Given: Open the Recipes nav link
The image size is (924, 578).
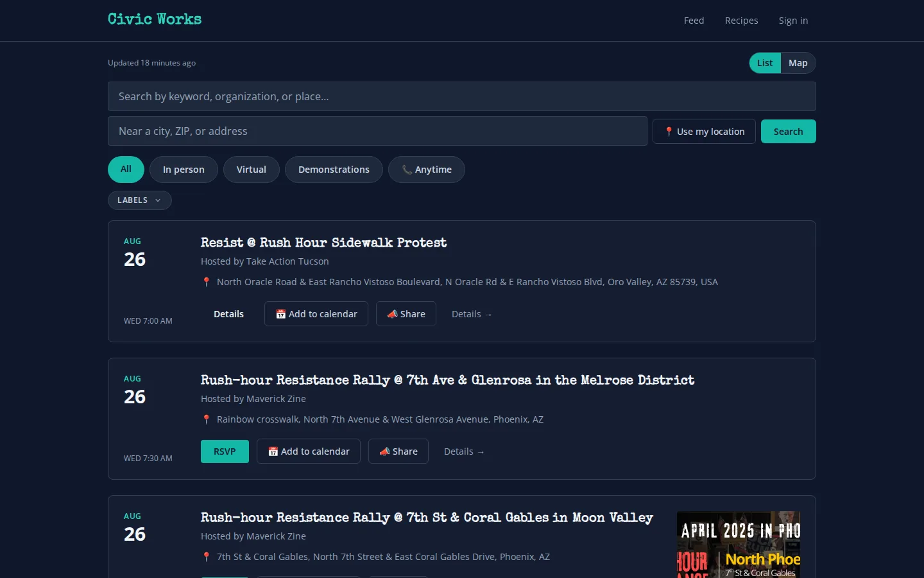Looking at the screenshot, I should click(741, 21).
